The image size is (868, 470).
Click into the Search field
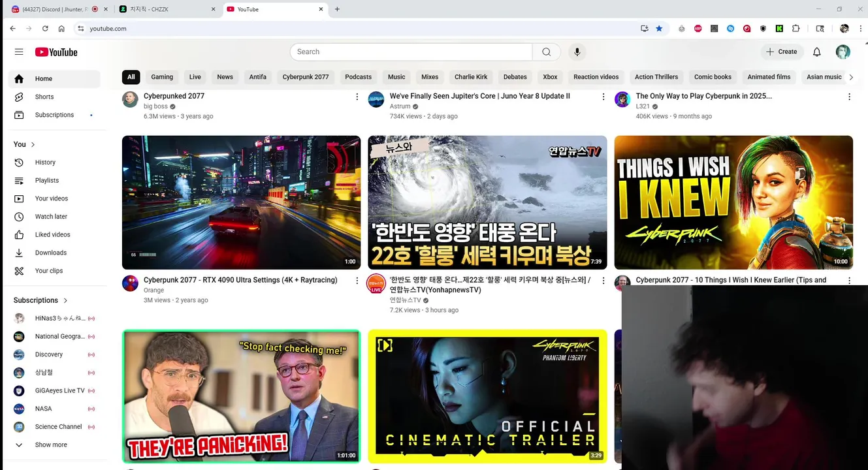pyautogui.click(x=411, y=52)
